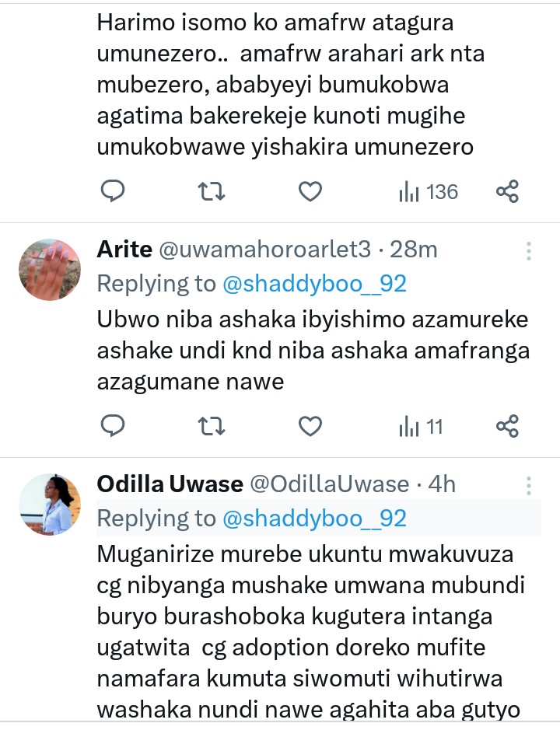Open the Arite display name
560x730 pixels.
[123, 250]
